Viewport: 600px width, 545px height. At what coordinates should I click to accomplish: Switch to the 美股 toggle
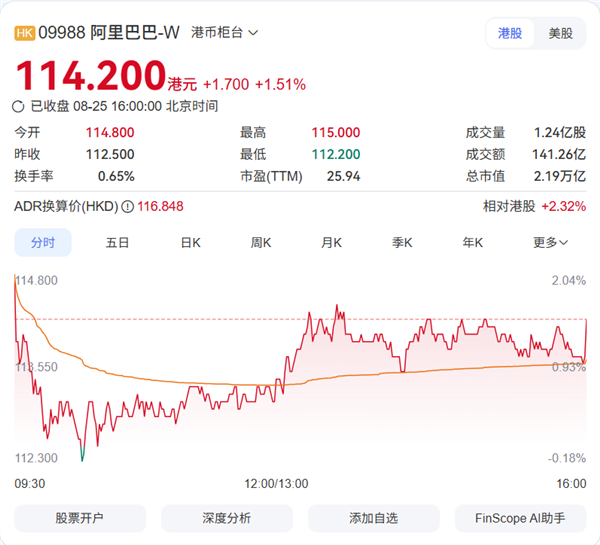pos(560,33)
